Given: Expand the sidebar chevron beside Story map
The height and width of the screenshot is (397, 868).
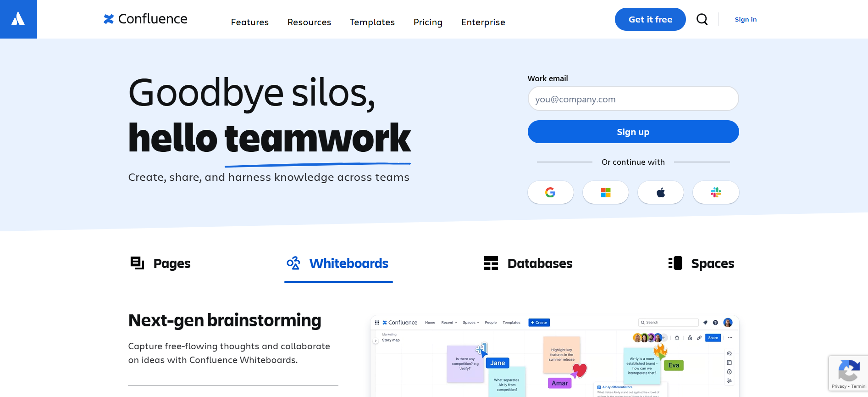Looking at the screenshot, I should (376, 341).
